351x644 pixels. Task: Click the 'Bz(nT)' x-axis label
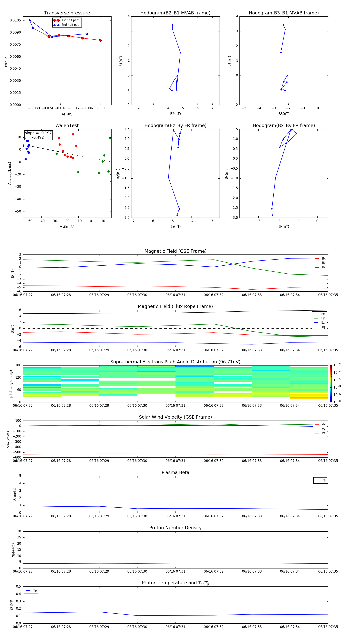click(x=175, y=227)
